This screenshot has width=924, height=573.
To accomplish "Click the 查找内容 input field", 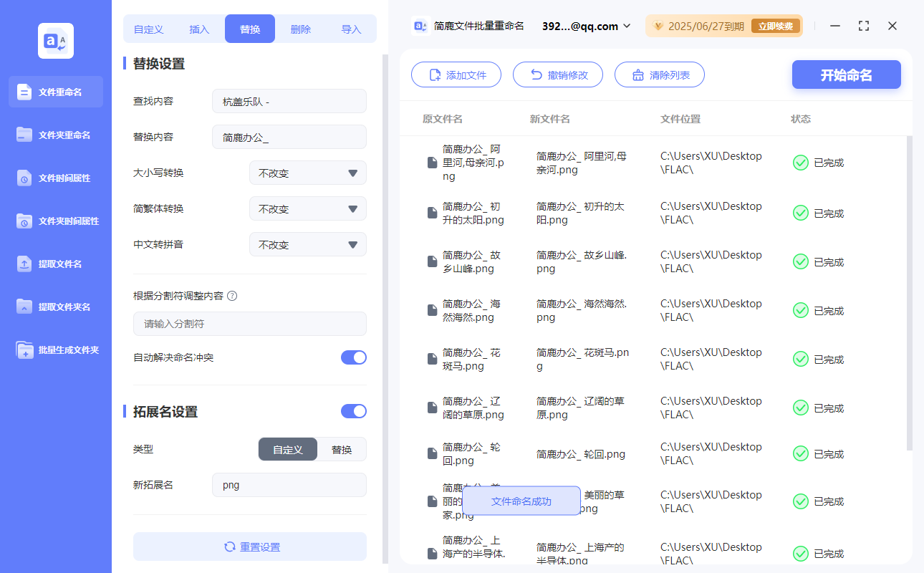I will click(x=289, y=101).
